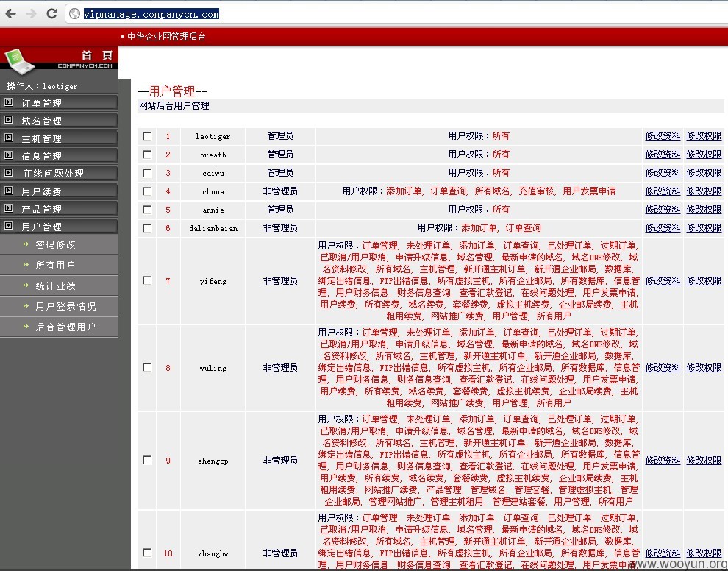The image size is (728, 571).
Task: Click the '操作人：leotiger' label
Action: [42, 86]
